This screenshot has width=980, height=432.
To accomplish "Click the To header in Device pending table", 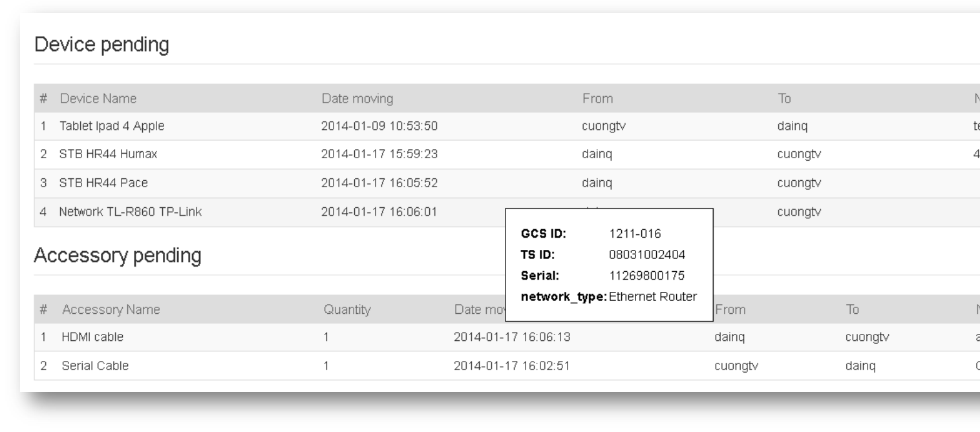I will pyautogui.click(x=784, y=99).
